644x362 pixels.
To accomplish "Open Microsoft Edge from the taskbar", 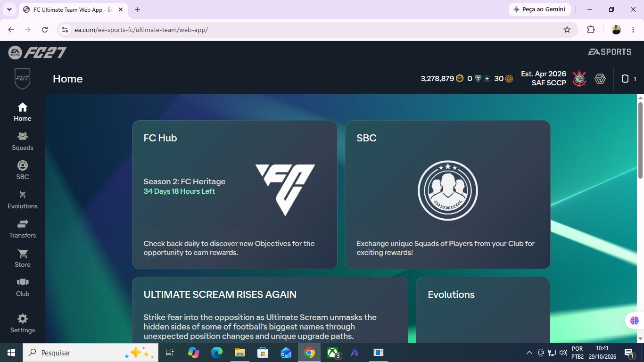I will coord(217,353).
